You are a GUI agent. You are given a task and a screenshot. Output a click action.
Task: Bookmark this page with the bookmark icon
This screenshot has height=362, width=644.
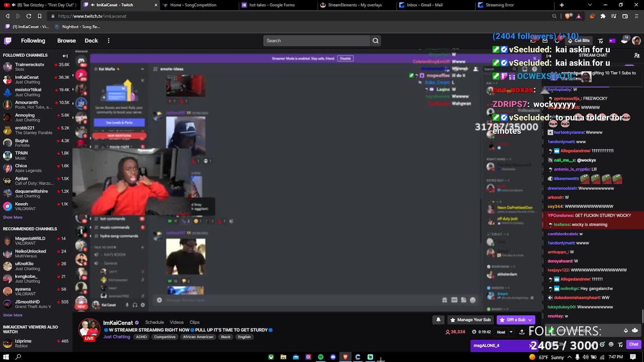tap(39, 16)
